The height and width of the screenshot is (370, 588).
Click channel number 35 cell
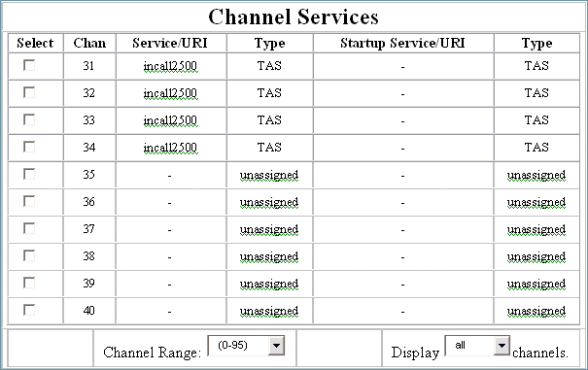click(x=88, y=175)
